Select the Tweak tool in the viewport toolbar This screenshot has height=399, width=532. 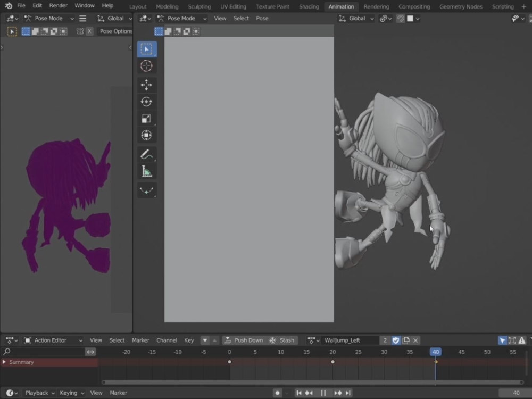click(x=147, y=49)
